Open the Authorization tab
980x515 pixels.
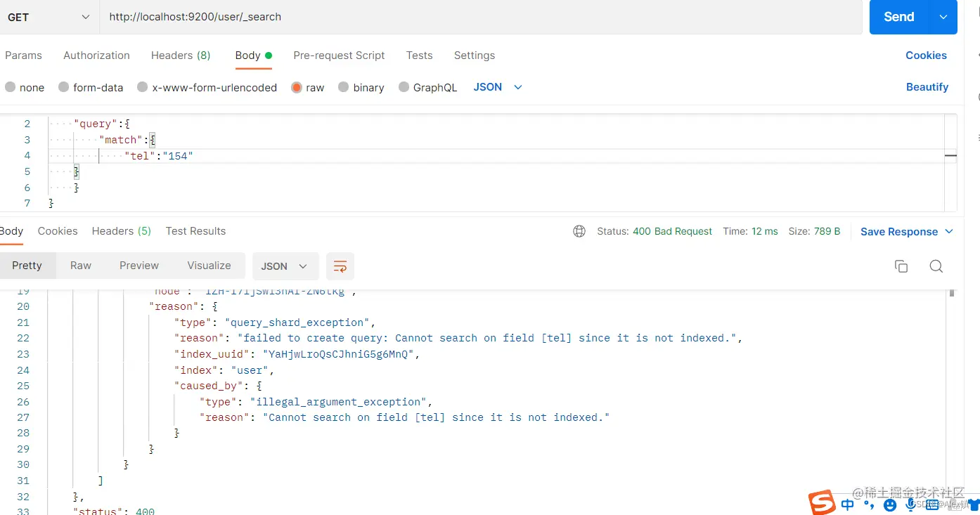(x=96, y=56)
